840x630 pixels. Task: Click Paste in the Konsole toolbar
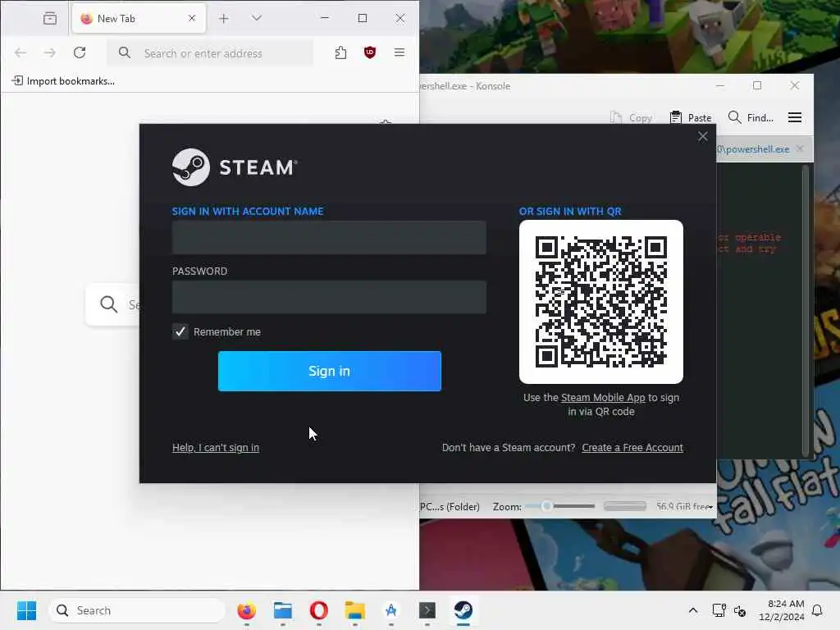coord(691,117)
